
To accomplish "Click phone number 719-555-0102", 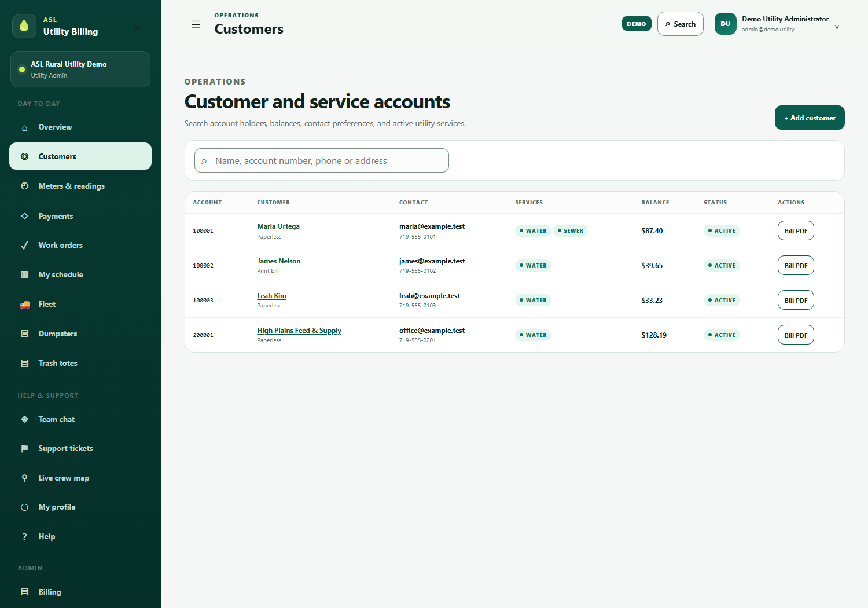I will (418, 271).
